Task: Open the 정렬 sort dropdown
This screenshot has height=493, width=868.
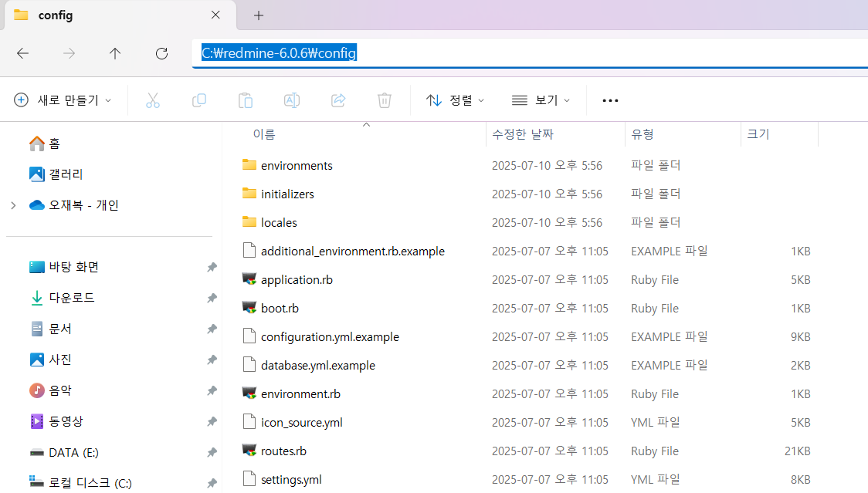Action: click(456, 100)
